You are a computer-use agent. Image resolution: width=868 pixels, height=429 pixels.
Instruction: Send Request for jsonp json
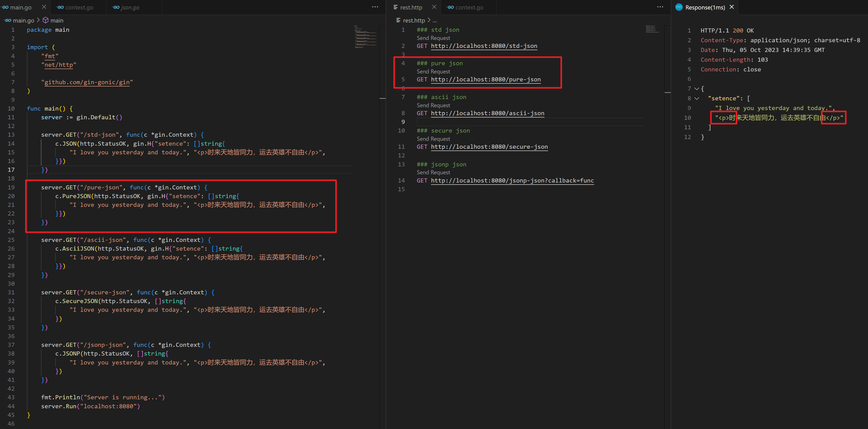click(x=433, y=172)
